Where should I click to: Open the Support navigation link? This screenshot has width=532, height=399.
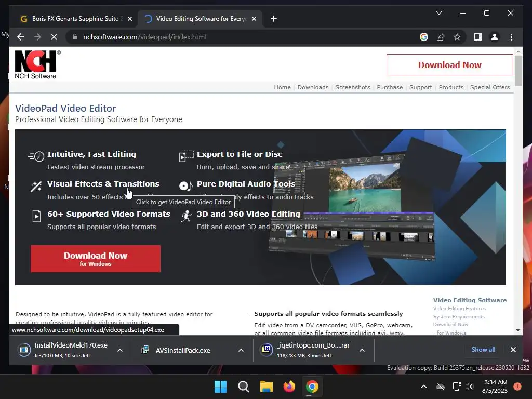[x=421, y=87]
